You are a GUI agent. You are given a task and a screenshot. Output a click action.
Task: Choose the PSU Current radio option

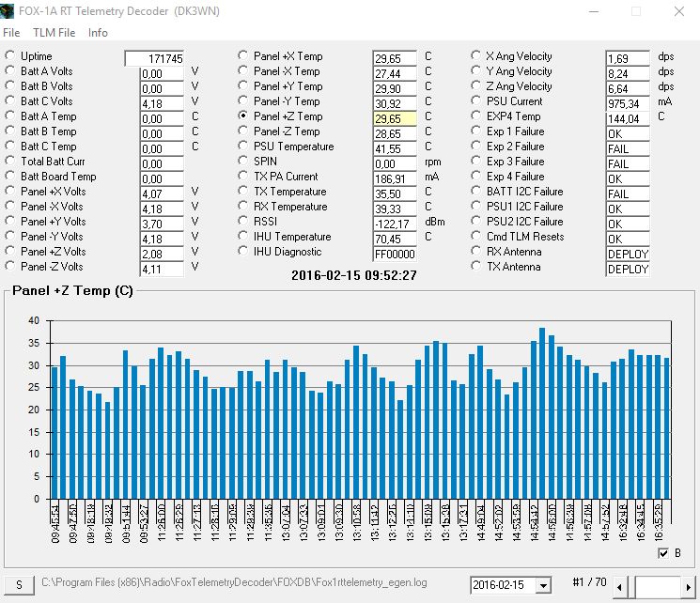475,100
